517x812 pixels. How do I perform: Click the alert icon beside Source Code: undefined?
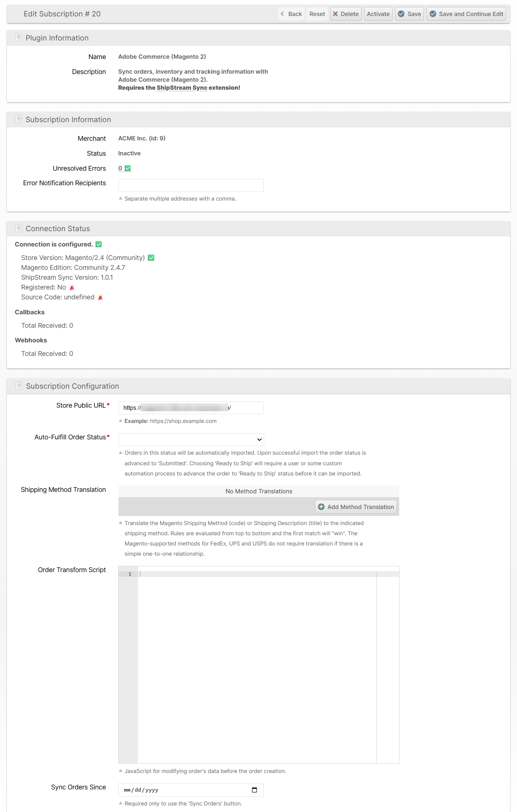(100, 297)
